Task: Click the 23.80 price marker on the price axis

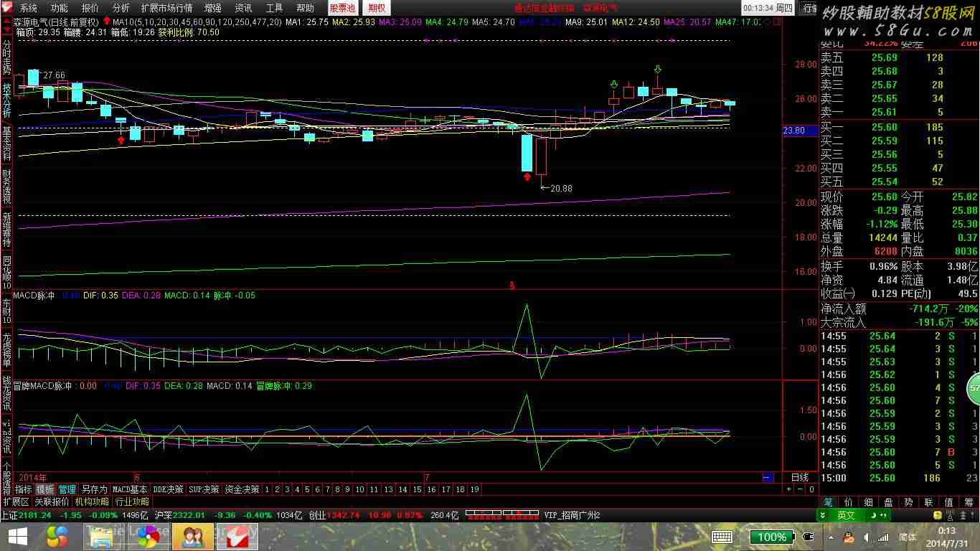Action: [x=793, y=131]
